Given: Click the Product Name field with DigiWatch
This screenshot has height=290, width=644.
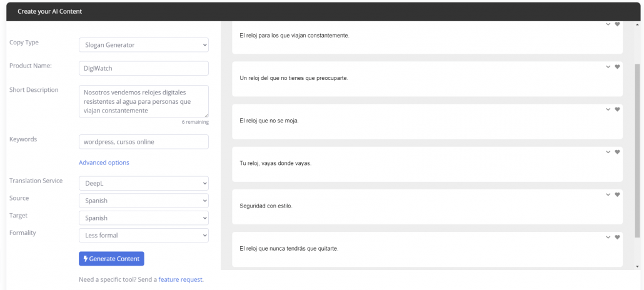Looking at the screenshot, I should tap(144, 69).
